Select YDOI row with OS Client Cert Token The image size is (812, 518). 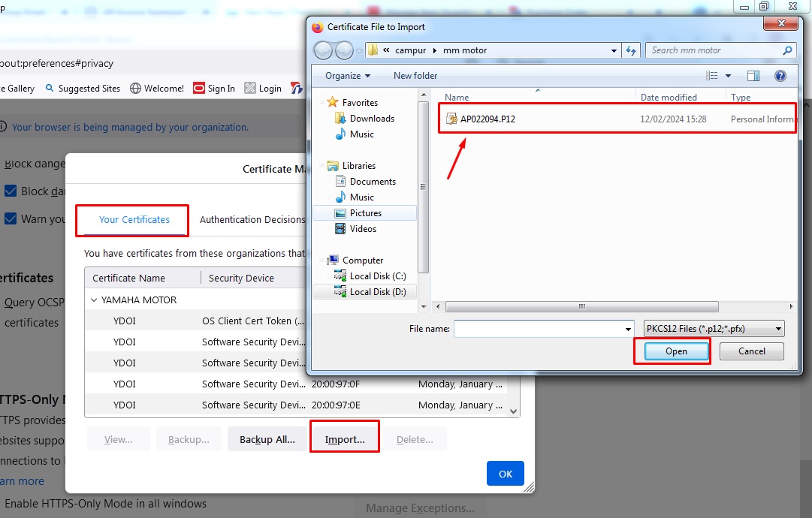pyautogui.click(x=197, y=321)
